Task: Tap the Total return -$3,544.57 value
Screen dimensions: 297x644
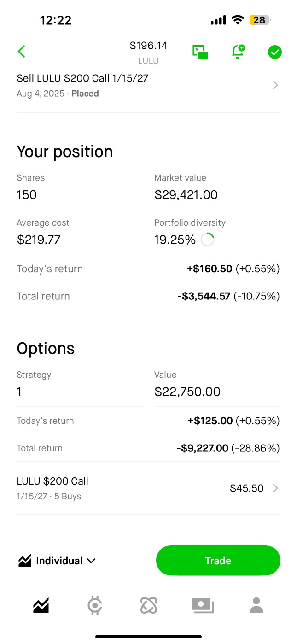Action: [204, 296]
